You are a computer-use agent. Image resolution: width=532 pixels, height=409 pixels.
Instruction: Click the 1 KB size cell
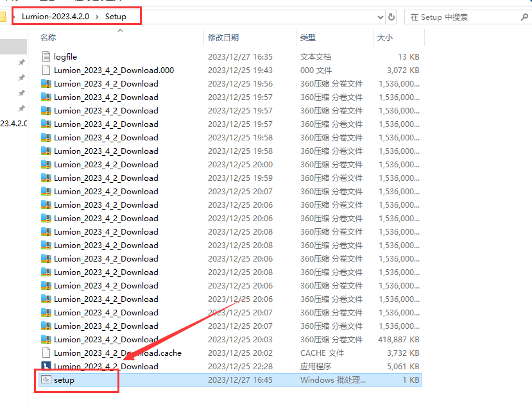411,380
